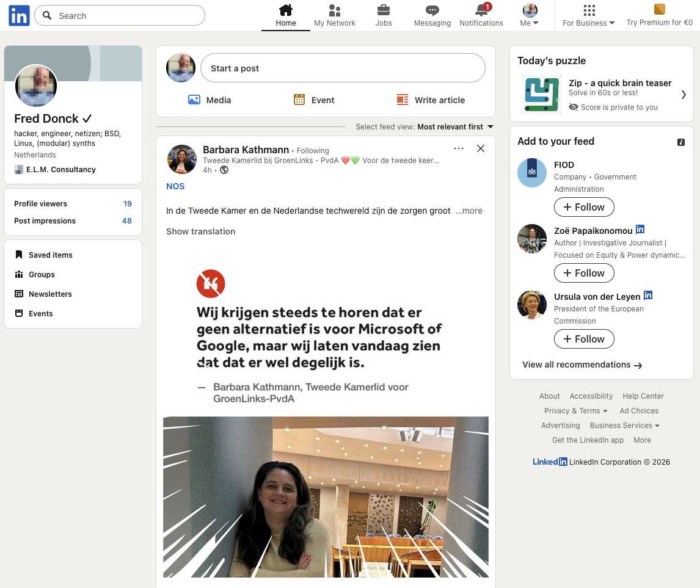Create an Event from the post box
The width and height of the screenshot is (700, 588).
[314, 100]
